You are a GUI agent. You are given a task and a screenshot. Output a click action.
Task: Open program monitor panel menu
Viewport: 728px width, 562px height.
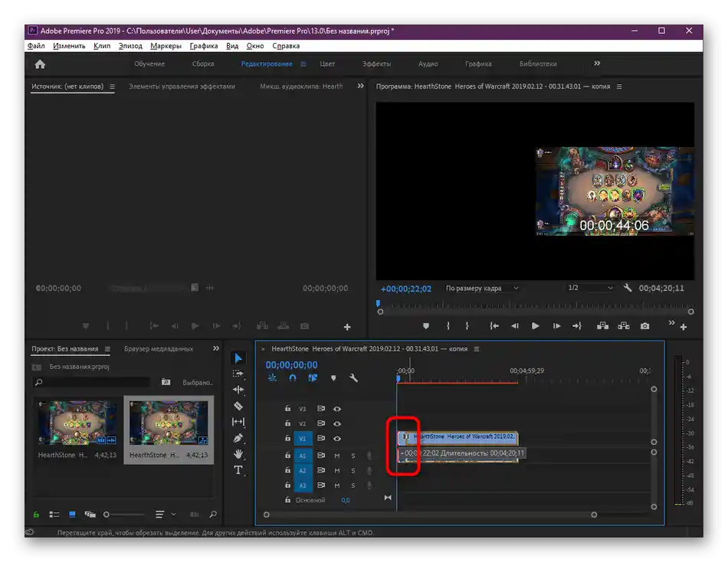click(x=619, y=87)
